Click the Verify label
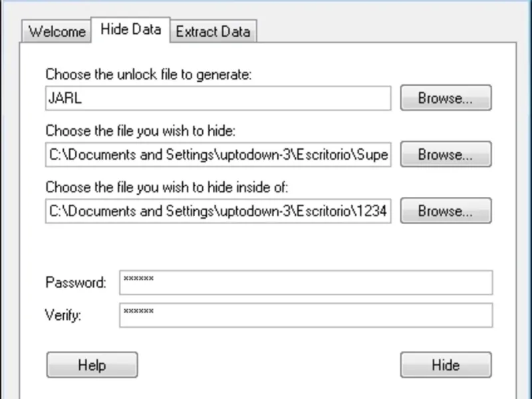 click(x=63, y=315)
